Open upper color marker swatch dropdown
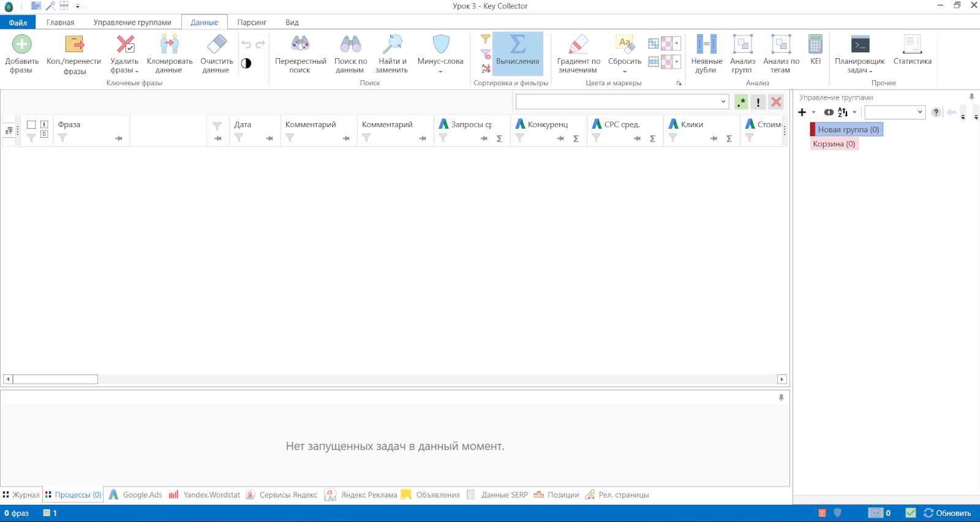This screenshot has height=522, width=980. click(x=676, y=43)
